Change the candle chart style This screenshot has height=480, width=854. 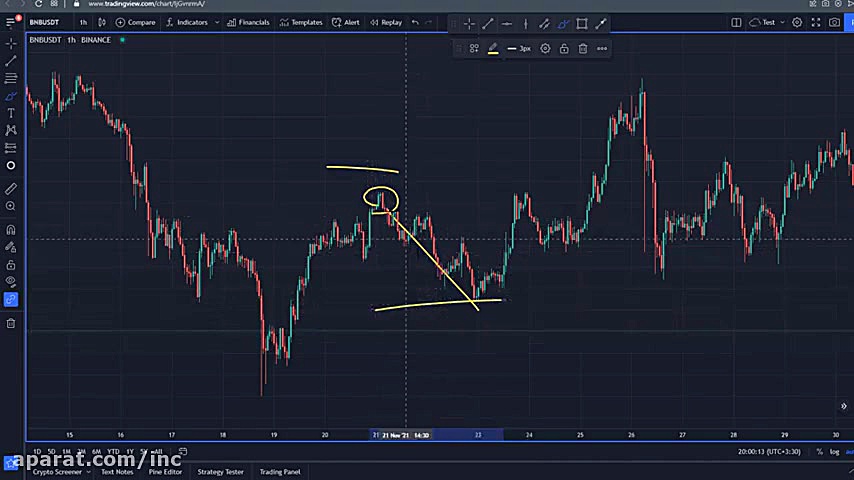tap(102, 22)
